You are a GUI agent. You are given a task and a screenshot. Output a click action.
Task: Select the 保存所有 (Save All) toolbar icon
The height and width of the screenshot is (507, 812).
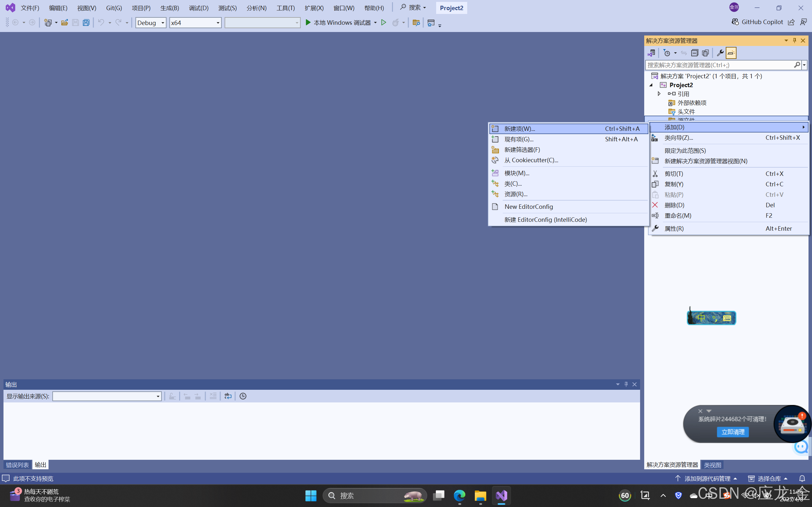[x=86, y=22]
